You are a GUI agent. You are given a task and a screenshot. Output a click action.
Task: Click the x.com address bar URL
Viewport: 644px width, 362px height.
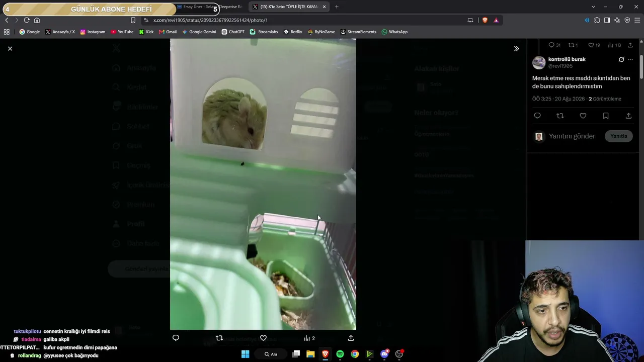[210, 20]
